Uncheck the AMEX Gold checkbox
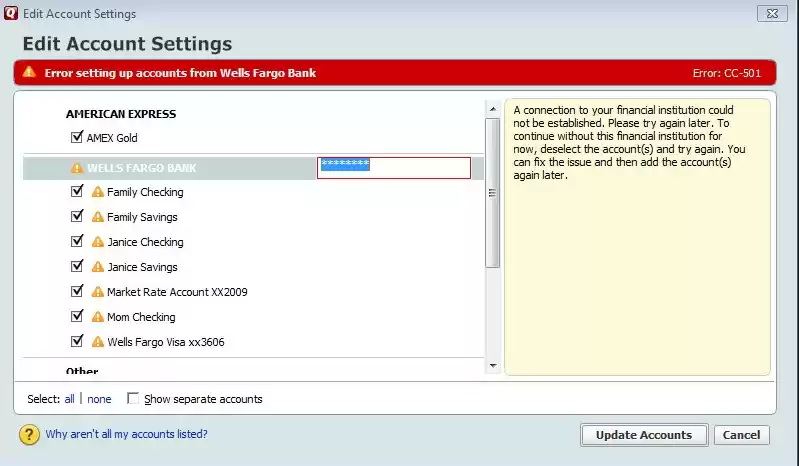This screenshot has height=466, width=799. [x=77, y=137]
